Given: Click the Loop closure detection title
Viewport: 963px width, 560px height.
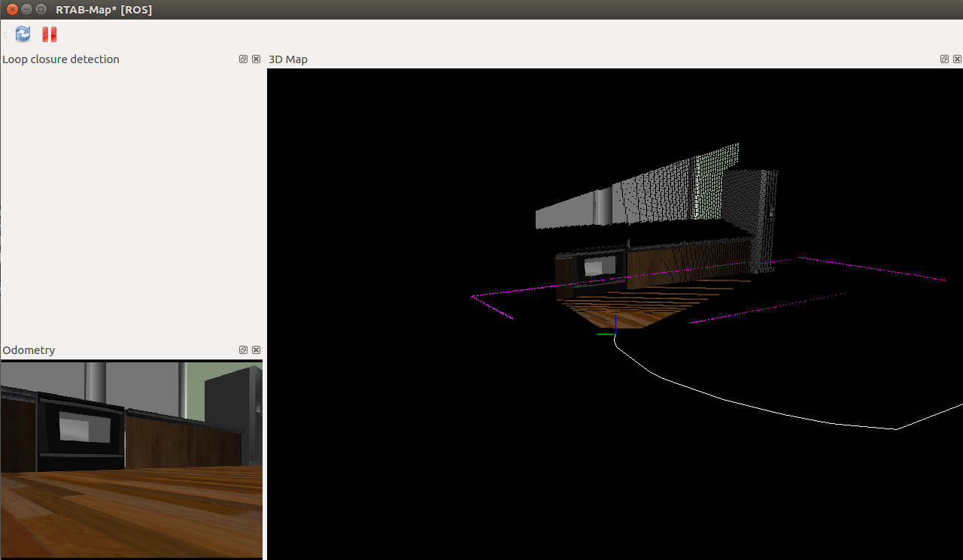Looking at the screenshot, I should click(61, 59).
